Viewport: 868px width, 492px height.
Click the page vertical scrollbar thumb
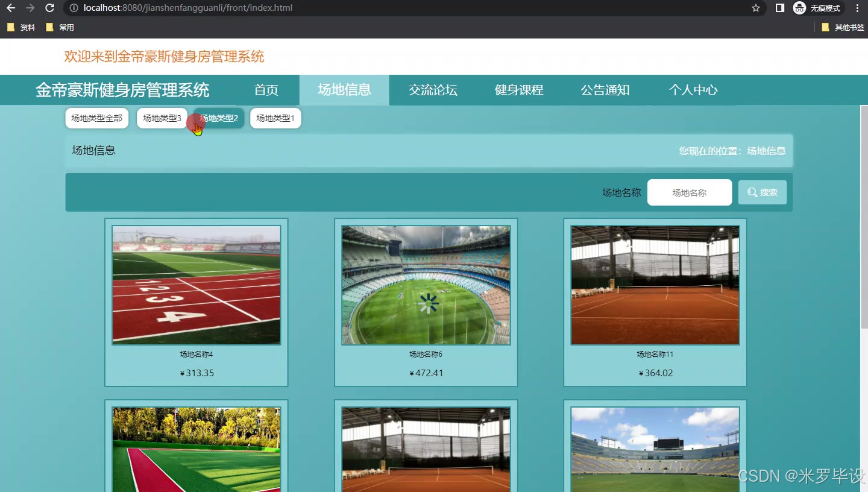point(864,217)
